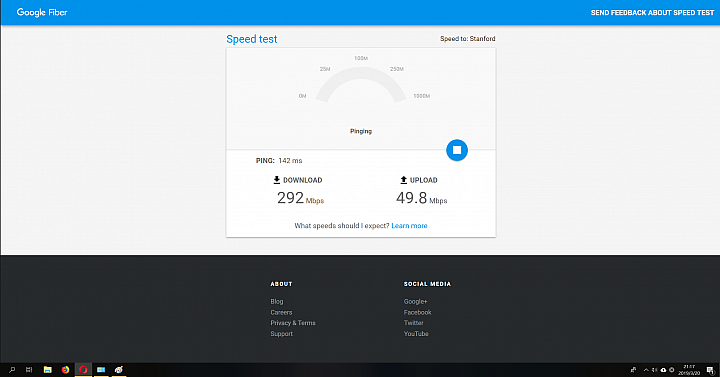
Task: Click the 1000M gauge label
Action: (x=422, y=96)
